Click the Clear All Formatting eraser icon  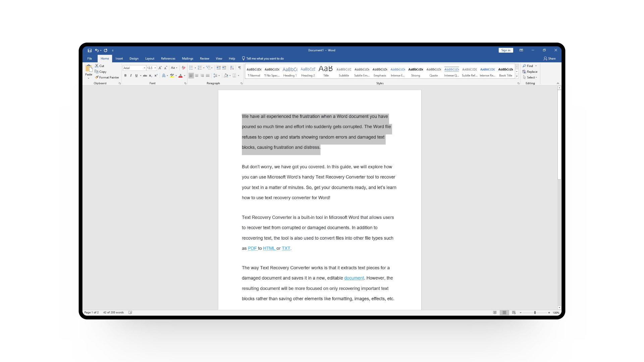click(x=183, y=68)
